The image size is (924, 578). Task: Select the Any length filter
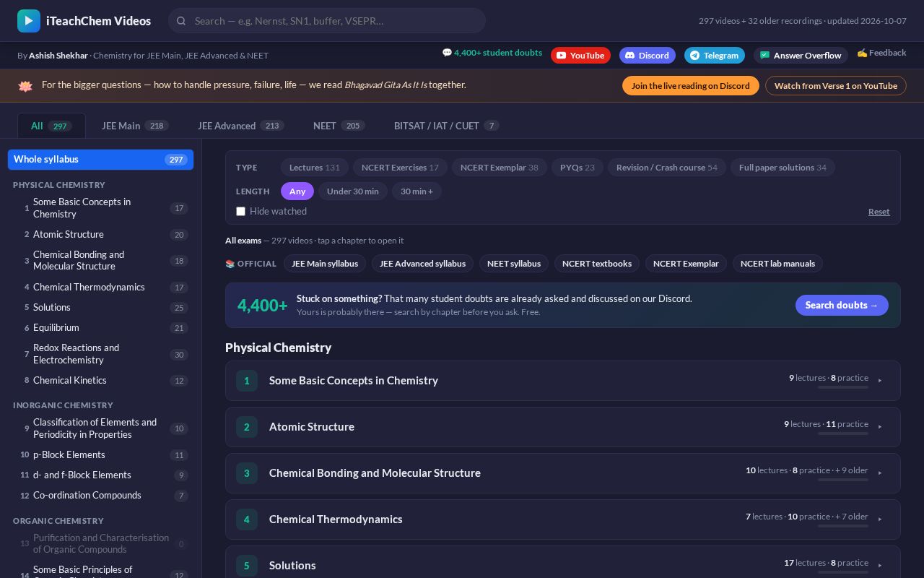pyautogui.click(x=297, y=191)
